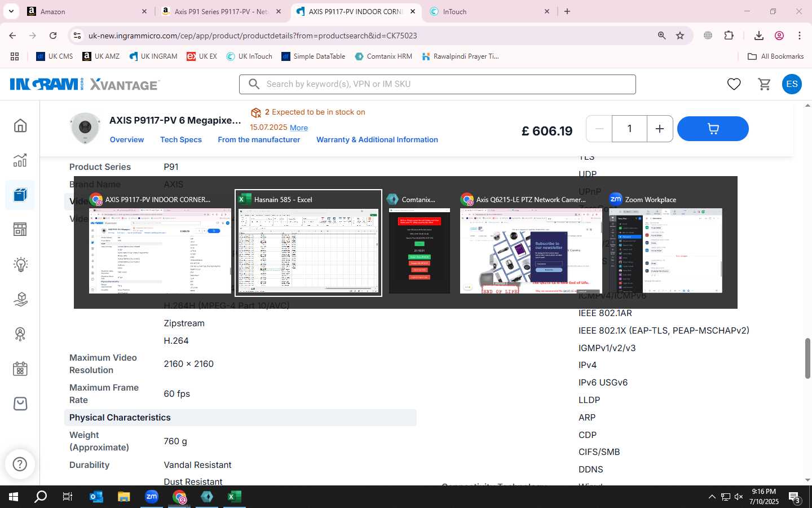This screenshot has width=812, height=508.
Task: Switch to the InTouch browser tab
Action: pos(489,11)
